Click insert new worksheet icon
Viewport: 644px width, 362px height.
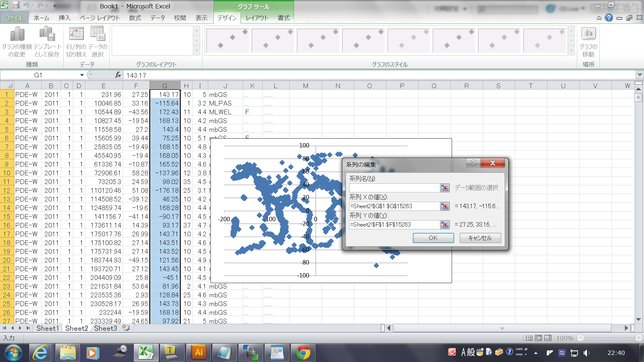[126, 328]
